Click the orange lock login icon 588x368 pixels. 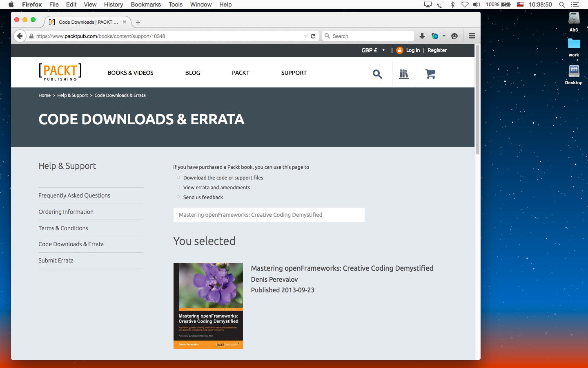point(400,50)
